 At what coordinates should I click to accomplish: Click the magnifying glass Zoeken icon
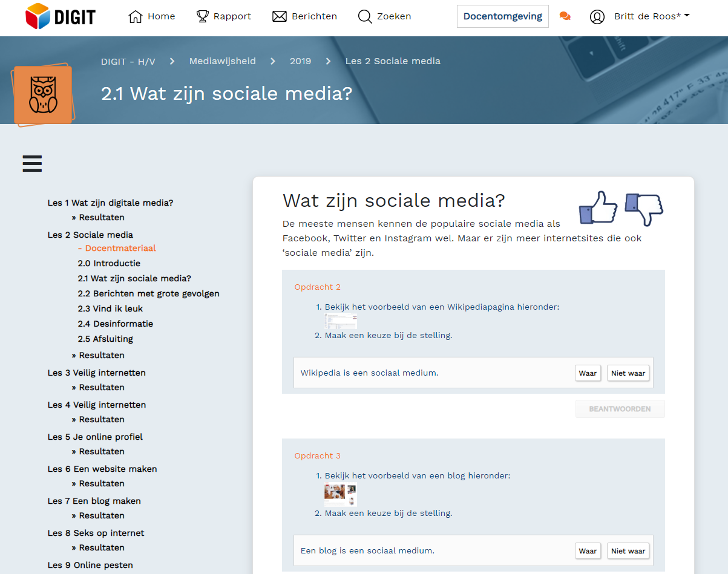[x=364, y=16]
